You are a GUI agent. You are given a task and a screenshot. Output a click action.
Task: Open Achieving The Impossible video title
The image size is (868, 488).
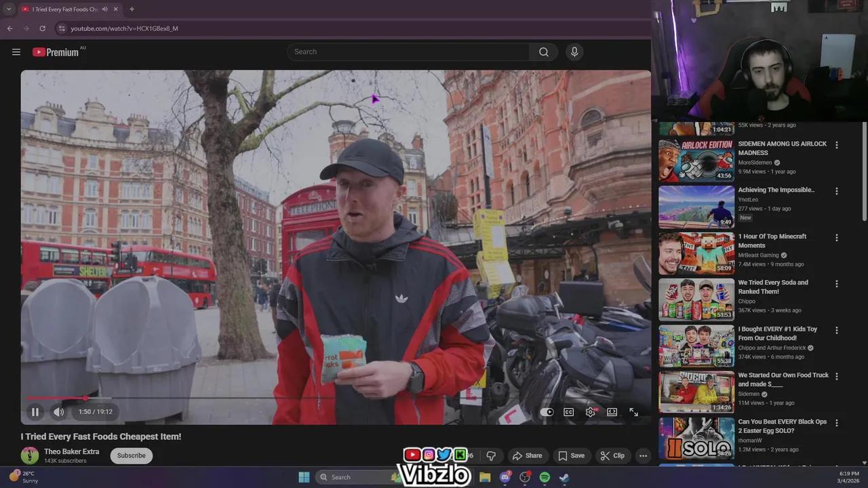click(x=776, y=190)
